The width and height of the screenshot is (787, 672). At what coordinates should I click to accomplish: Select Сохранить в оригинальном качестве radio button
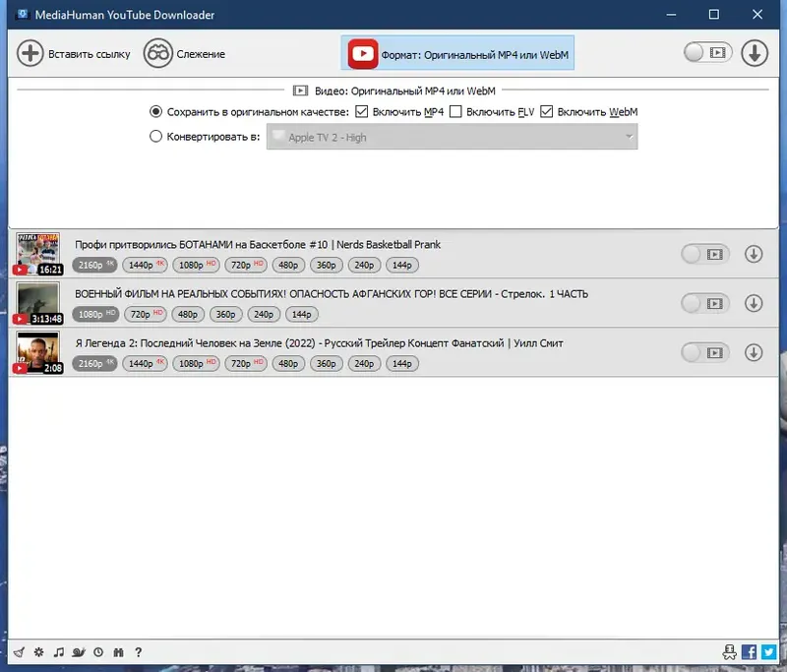(x=156, y=111)
